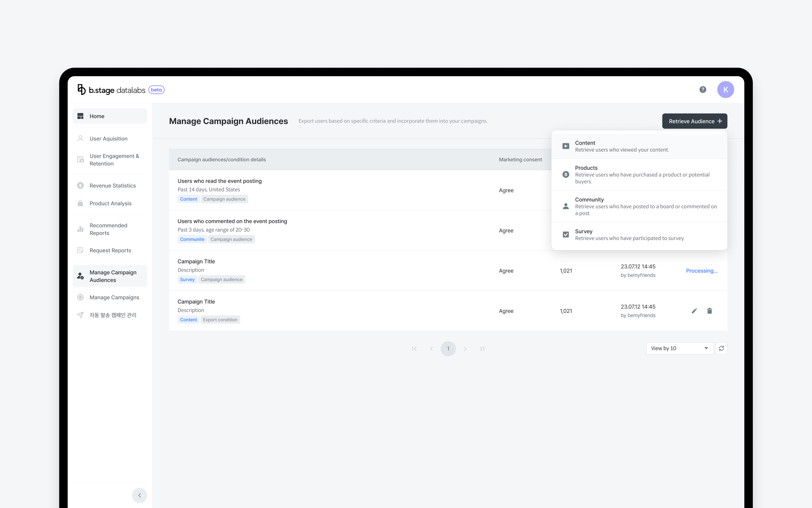Click the Manage Campaign Audiences page heading
This screenshot has width=812, height=508.
pyautogui.click(x=229, y=121)
